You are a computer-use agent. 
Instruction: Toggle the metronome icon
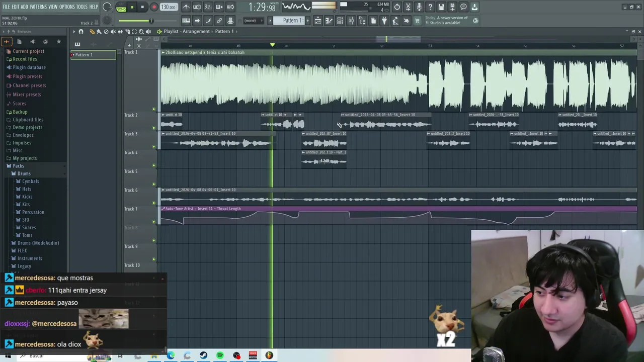pyautogui.click(x=186, y=7)
